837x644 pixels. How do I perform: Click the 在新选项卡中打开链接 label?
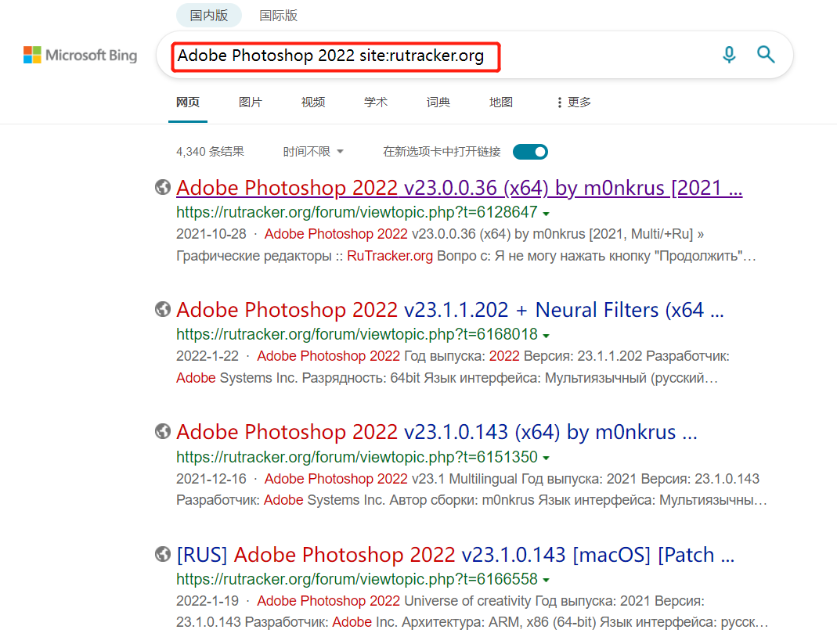click(x=442, y=152)
